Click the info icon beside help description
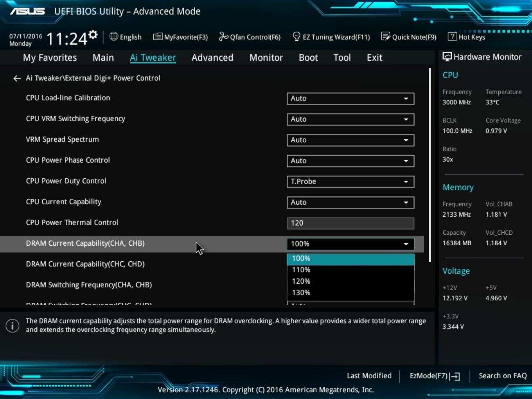532x399 pixels. click(13, 325)
